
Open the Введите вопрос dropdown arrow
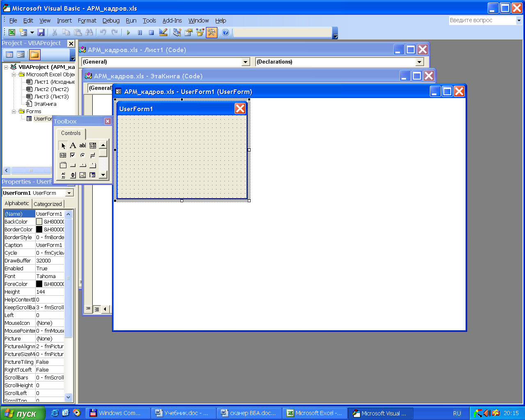tap(518, 20)
